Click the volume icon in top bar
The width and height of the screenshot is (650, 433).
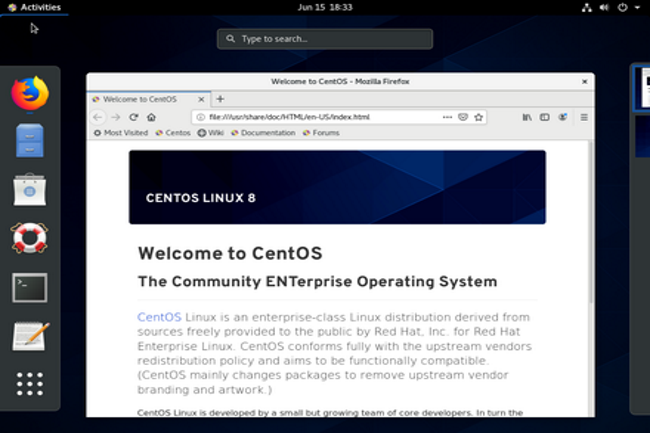coord(604,7)
